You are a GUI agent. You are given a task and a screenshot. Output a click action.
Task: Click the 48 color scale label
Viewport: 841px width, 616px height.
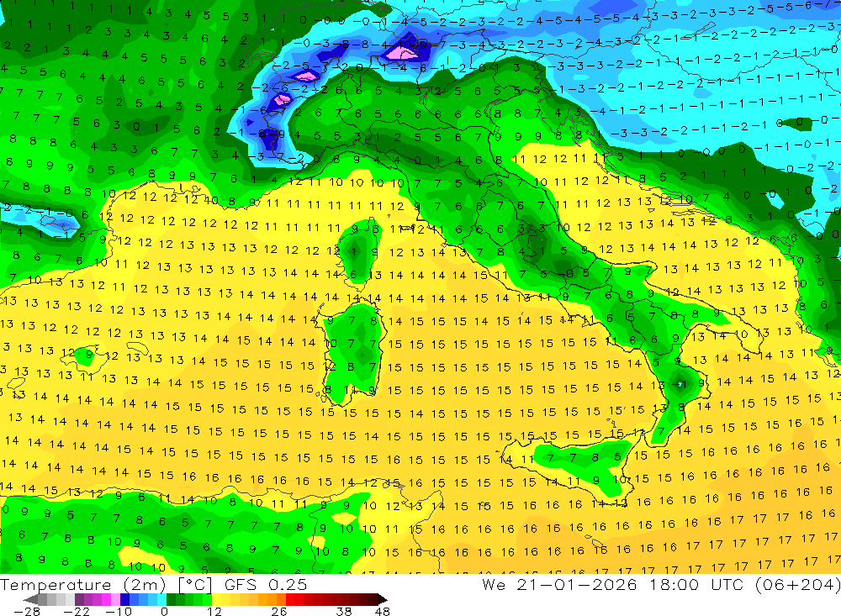(x=383, y=612)
